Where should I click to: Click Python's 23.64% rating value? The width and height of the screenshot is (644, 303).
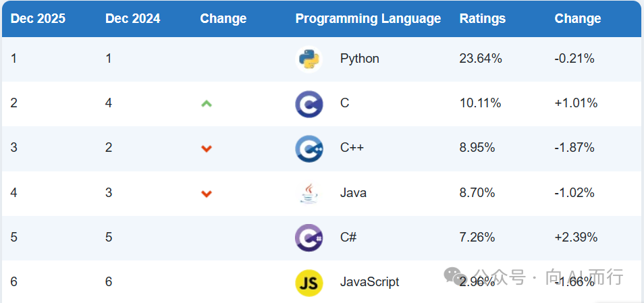tap(481, 59)
